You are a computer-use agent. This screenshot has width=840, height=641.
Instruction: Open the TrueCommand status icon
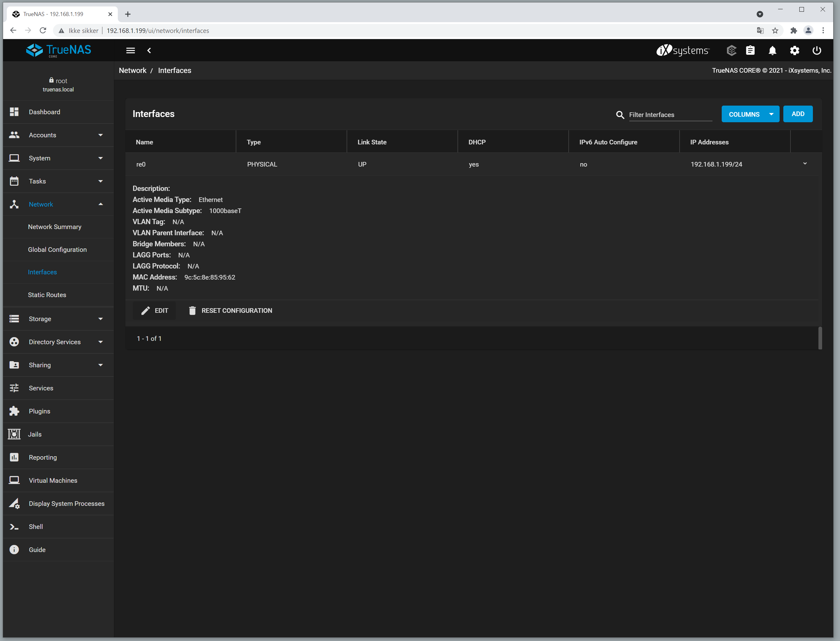[731, 50]
